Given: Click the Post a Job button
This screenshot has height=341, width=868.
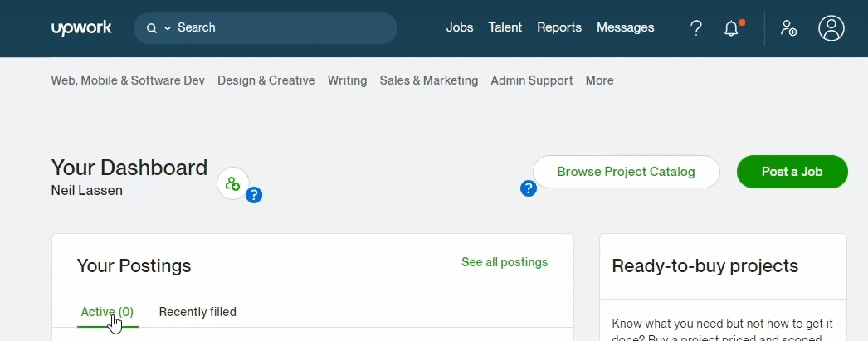Looking at the screenshot, I should (x=792, y=172).
